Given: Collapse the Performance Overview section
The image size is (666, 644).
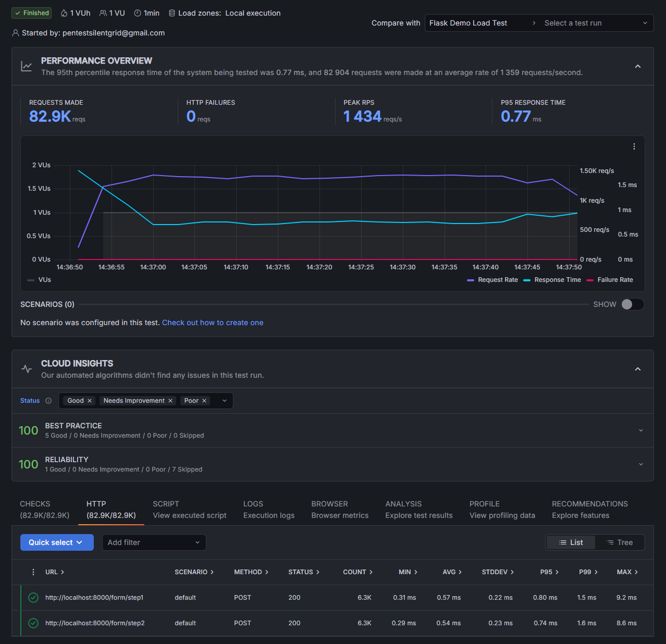Looking at the screenshot, I should click(x=637, y=66).
